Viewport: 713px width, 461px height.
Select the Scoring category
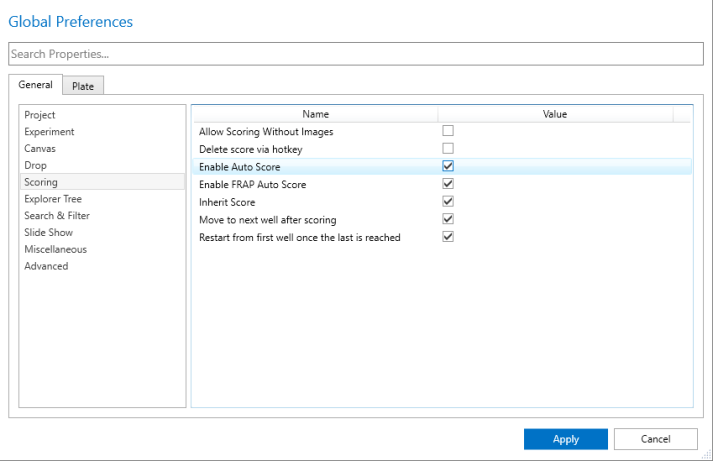(x=102, y=182)
